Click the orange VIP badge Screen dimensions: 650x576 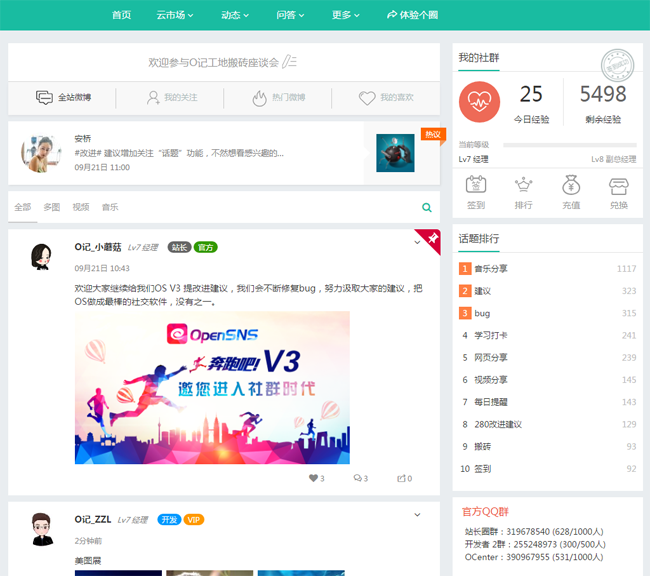click(x=194, y=520)
